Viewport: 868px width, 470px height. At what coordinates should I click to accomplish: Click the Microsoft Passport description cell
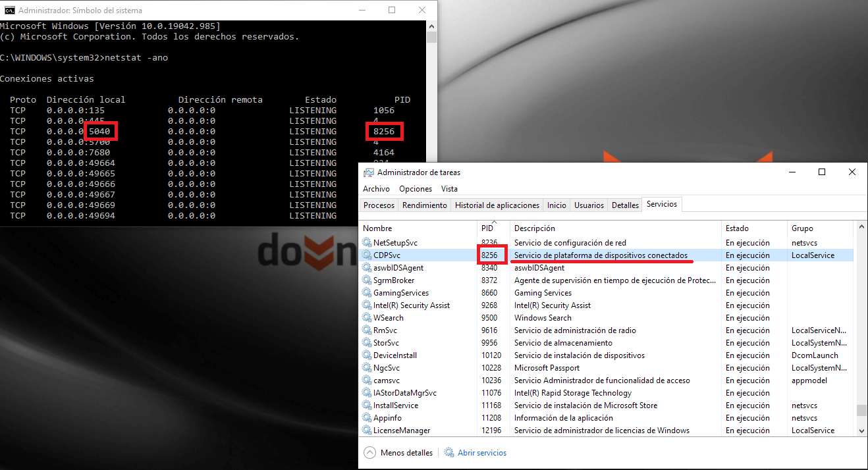(x=547, y=368)
